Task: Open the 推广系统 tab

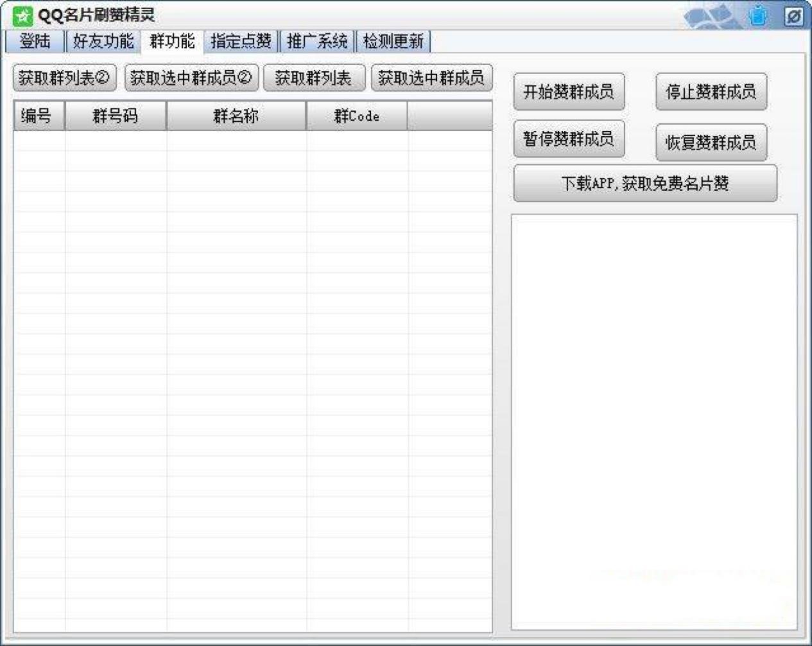Action: pyautogui.click(x=317, y=42)
